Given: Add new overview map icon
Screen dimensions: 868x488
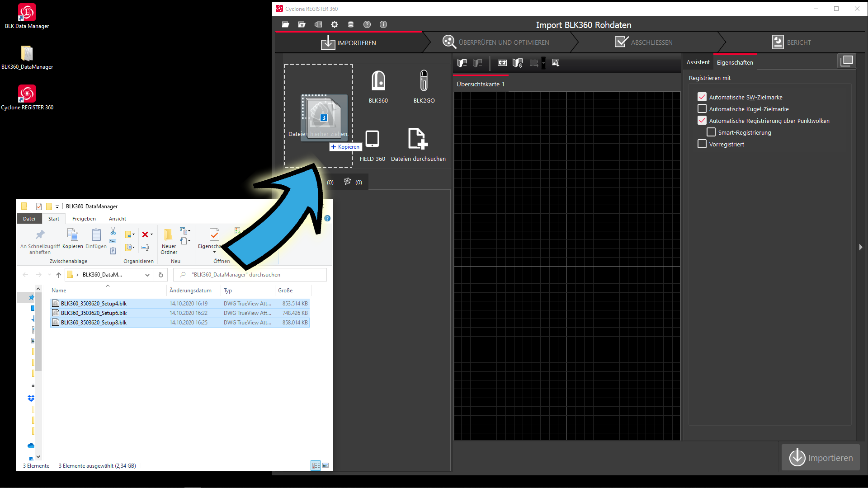Looking at the screenshot, I should click(x=462, y=63).
